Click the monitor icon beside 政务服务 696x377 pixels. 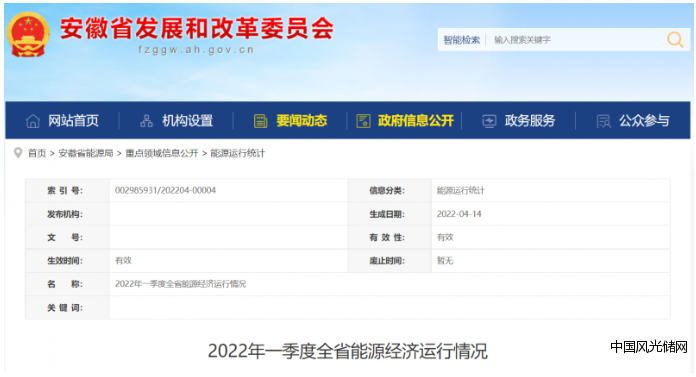point(489,121)
